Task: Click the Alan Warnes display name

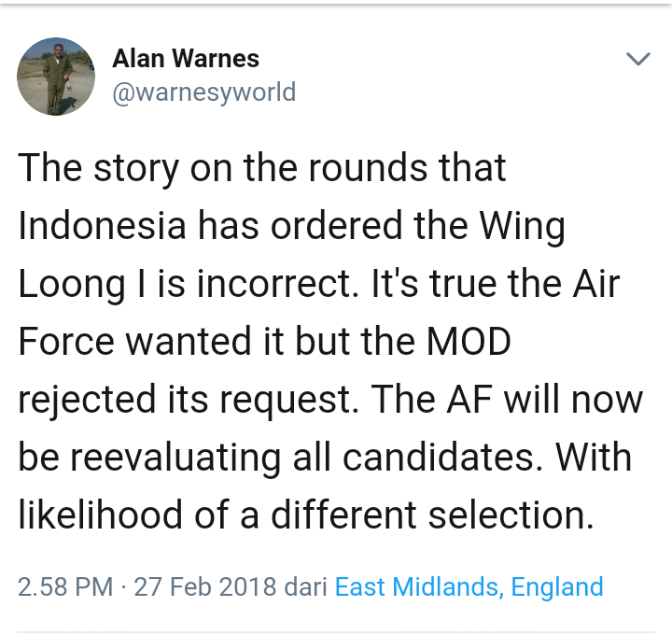Action: coord(186,58)
